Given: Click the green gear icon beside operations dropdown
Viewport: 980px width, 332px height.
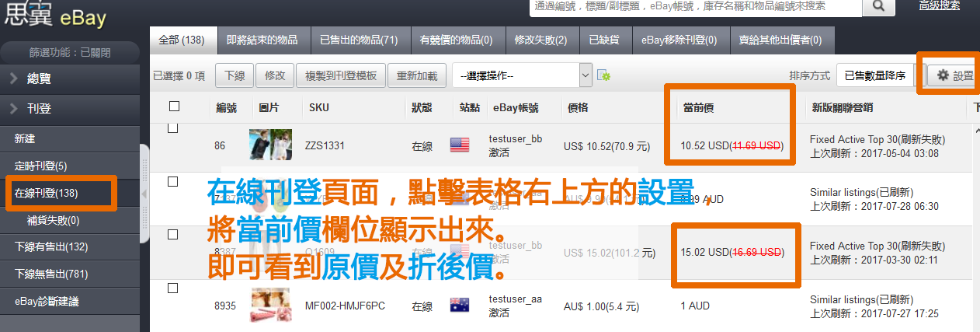Looking at the screenshot, I should pos(603,75).
